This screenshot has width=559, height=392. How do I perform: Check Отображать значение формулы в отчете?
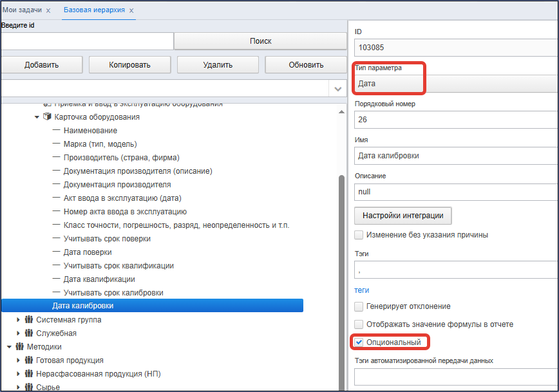pyautogui.click(x=359, y=324)
